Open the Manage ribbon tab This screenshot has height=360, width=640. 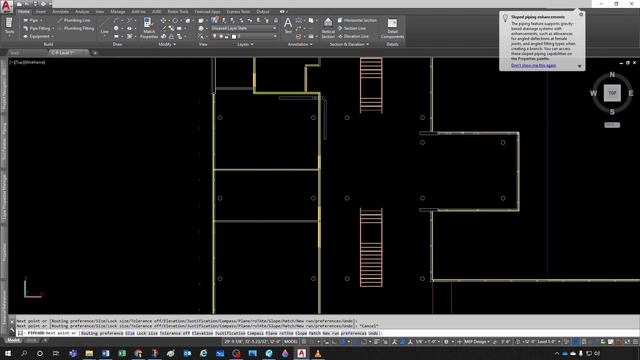point(118,11)
